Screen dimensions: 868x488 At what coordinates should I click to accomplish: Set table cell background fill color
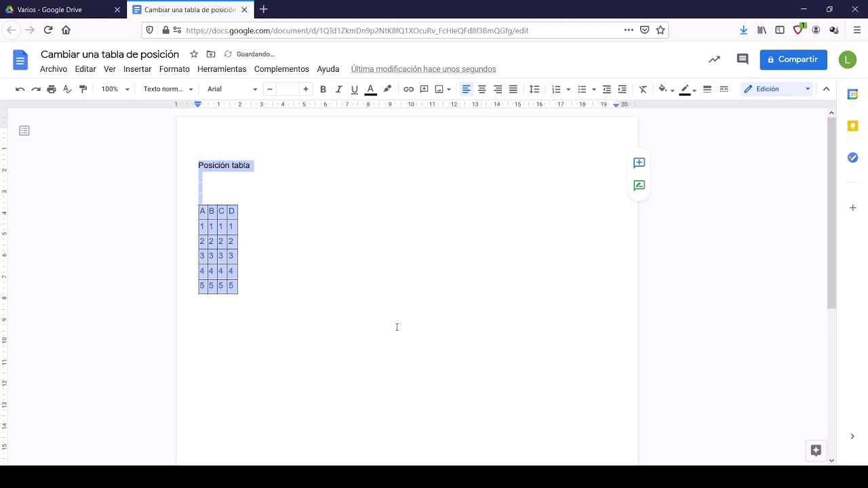[x=663, y=89]
